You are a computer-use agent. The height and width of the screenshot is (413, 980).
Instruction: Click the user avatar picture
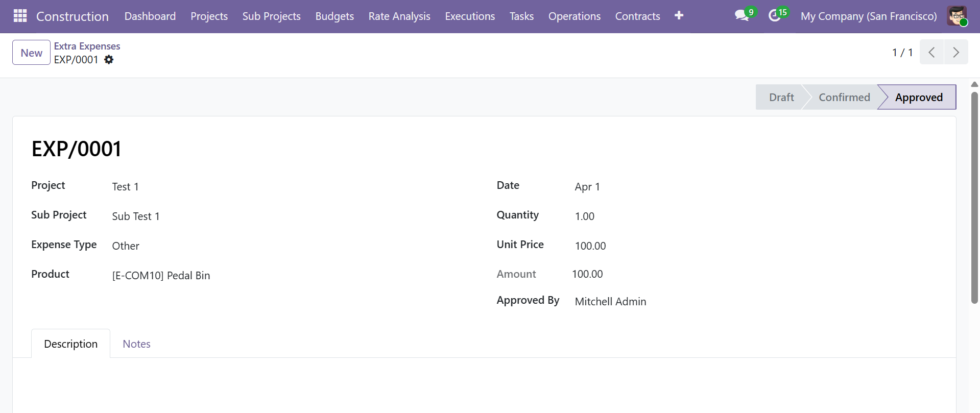point(957,16)
